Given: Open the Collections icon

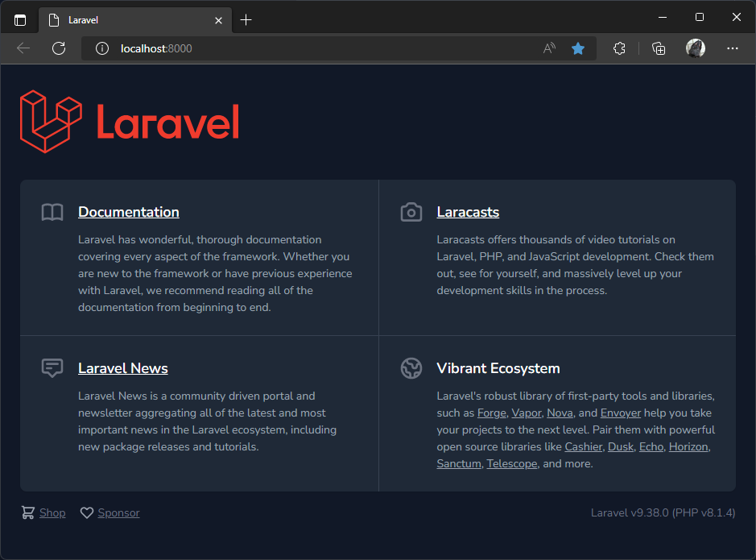Looking at the screenshot, I should click(x=659, y=48).
